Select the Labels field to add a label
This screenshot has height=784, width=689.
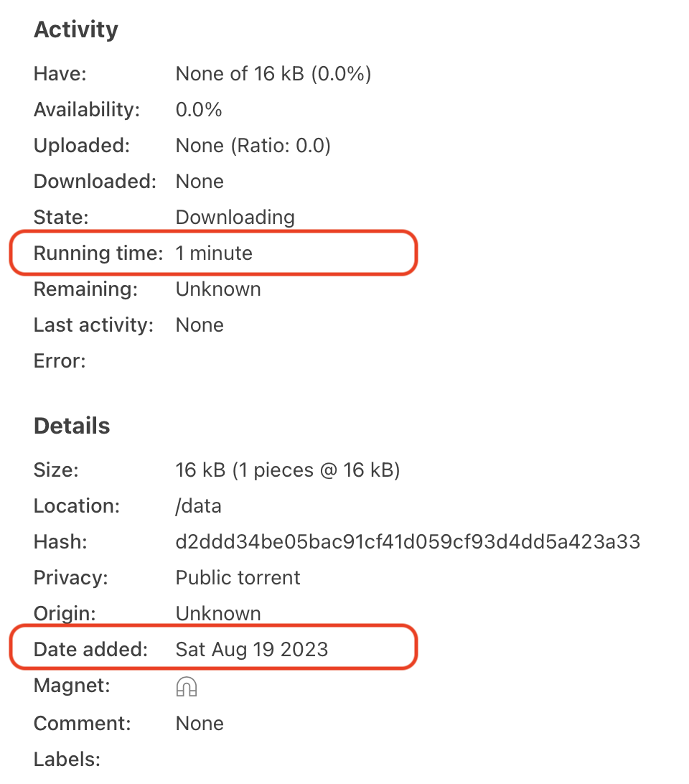click(67, 759)
